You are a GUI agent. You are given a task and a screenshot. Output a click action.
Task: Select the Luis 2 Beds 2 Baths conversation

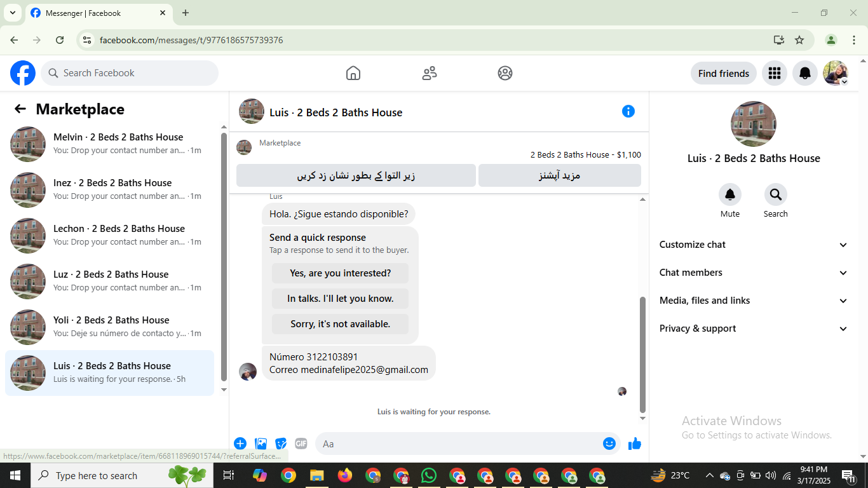coord(109,373)
